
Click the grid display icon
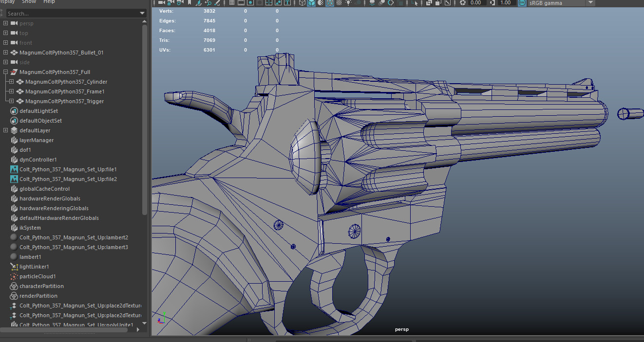coord(232,3)
